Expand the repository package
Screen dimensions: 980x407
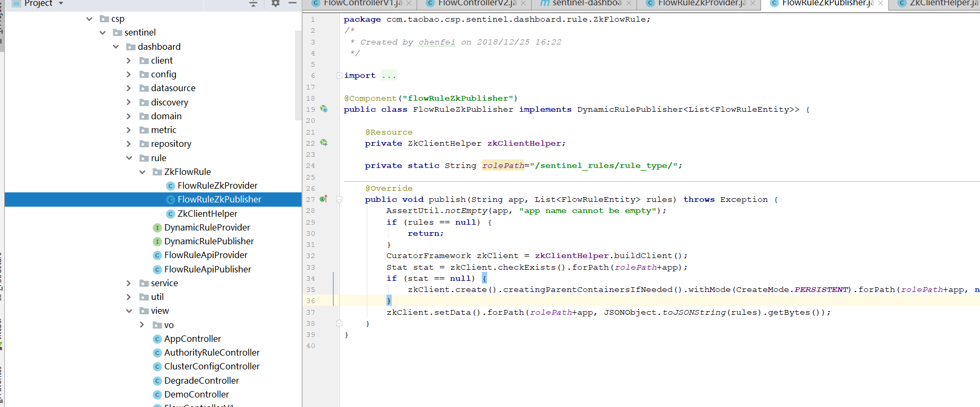129,144
